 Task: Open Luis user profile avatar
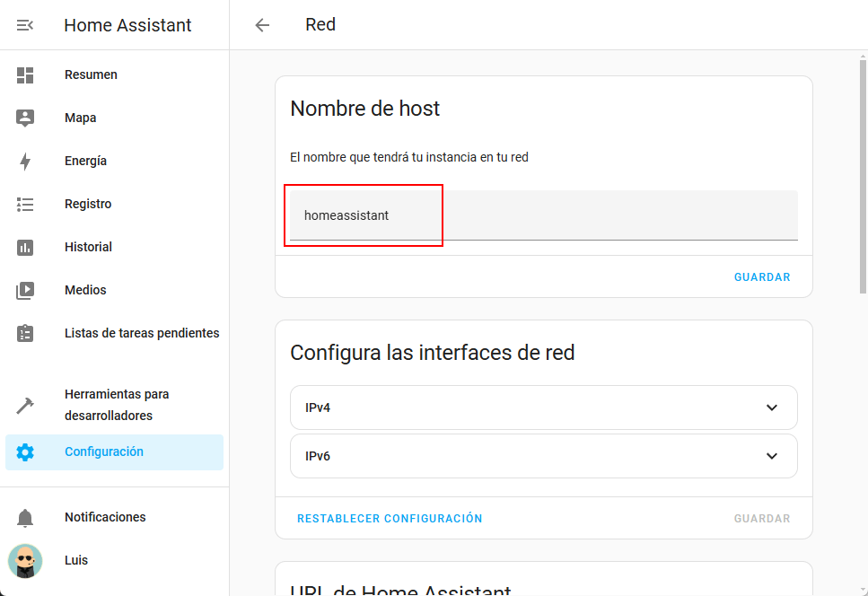click(x=25, y=561)
